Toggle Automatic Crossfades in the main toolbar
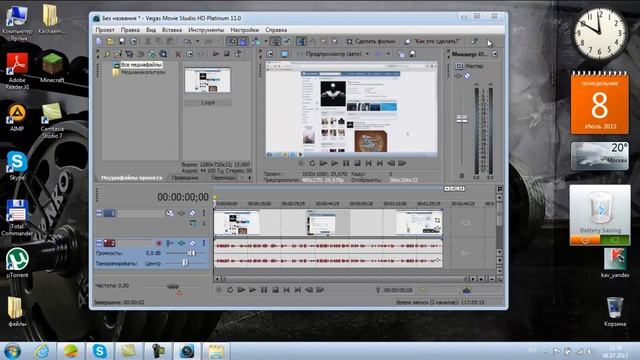This screenshot has width=640, height=360. pos(243,41)
